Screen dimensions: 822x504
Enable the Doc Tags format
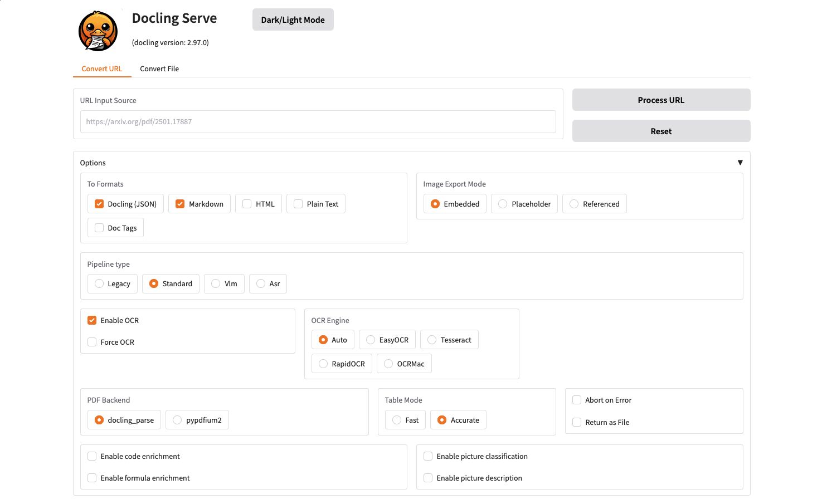click(x=99, y=228)
